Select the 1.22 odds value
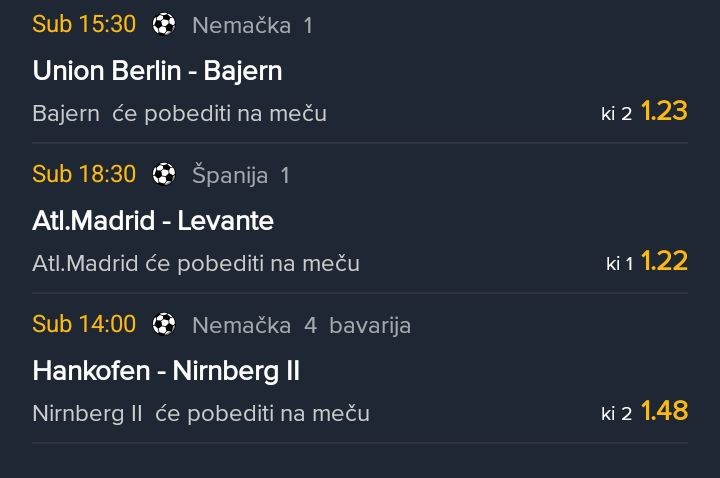Screen dimensions: 720x478 click(x=664, y=262)
